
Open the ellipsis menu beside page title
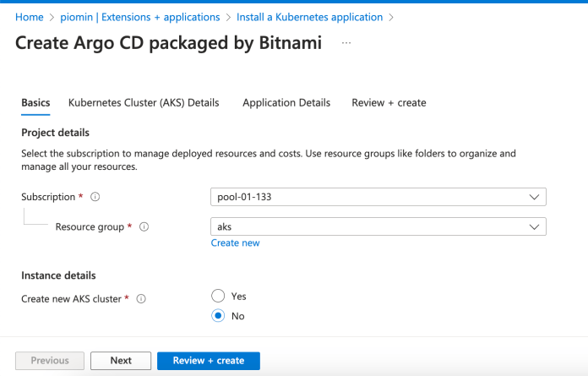click(x=346, y=43)
